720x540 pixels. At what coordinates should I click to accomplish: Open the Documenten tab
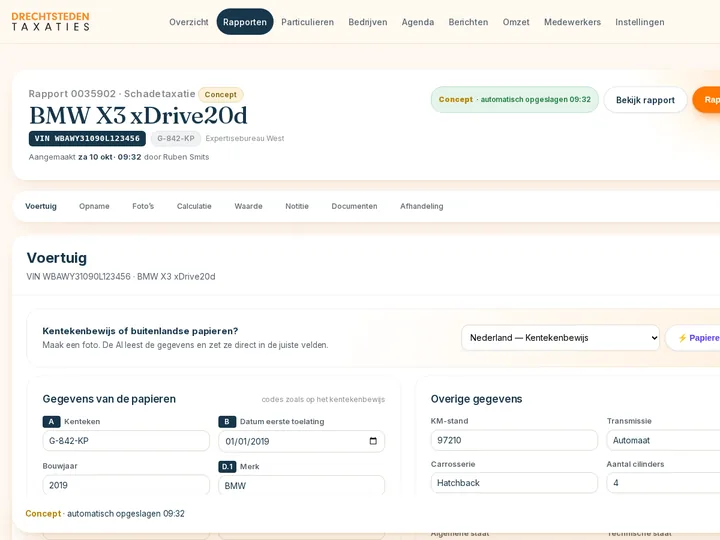[354, 206]
